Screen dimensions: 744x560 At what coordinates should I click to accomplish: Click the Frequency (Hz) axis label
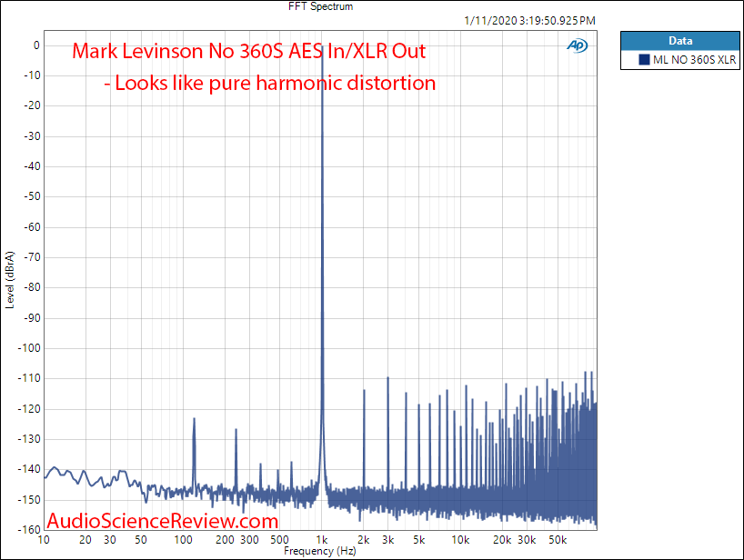pos(320,551)
